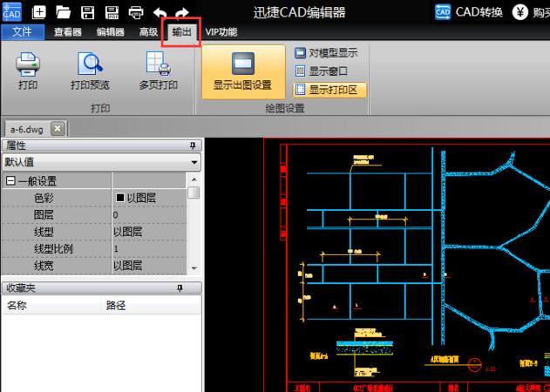The height and width of the screenshot is (392, 550).
Task: Switch to 输出 tab
Action: pyautogui.click(x=181, y=32)
